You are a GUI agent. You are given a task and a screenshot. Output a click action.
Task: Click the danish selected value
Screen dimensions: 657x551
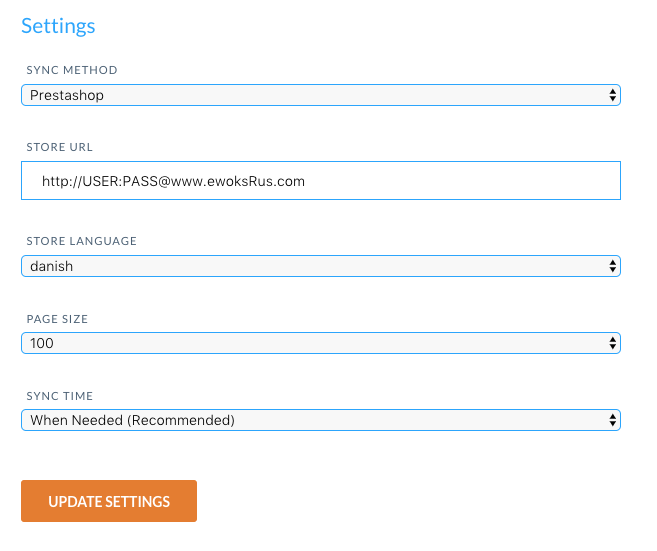point(52,266)
